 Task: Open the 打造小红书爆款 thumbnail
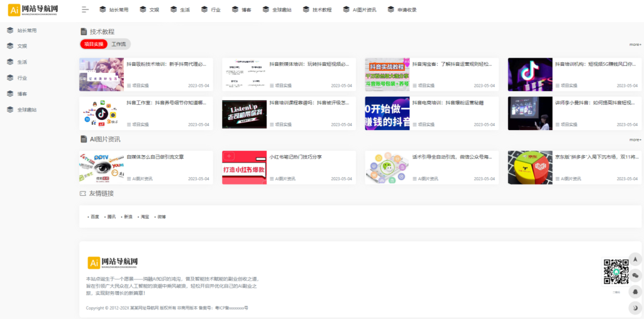click(245, 167)
